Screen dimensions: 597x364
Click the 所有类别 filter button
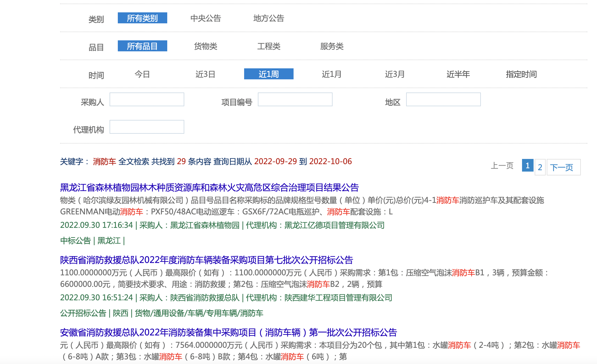[x=142, y=18]
